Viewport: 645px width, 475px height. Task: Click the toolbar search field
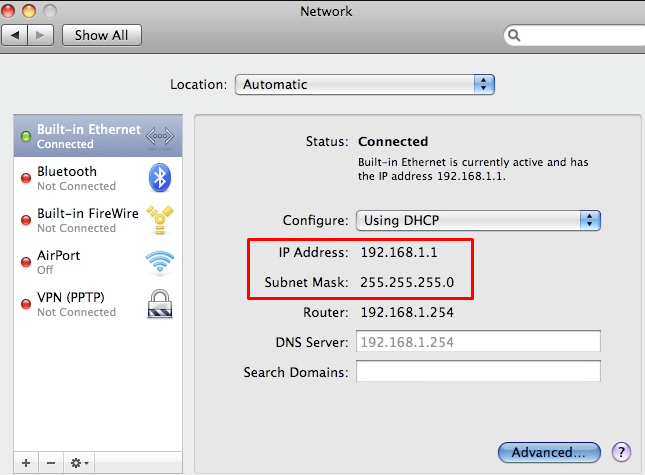(x=575, y=35)
